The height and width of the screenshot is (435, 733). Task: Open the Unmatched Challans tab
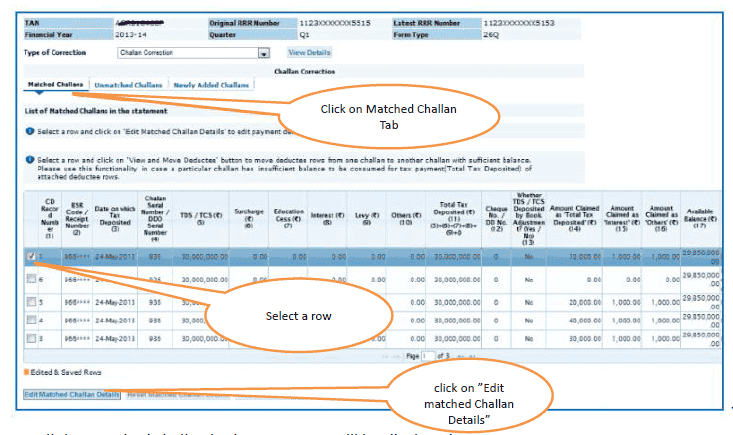[128, 85]
